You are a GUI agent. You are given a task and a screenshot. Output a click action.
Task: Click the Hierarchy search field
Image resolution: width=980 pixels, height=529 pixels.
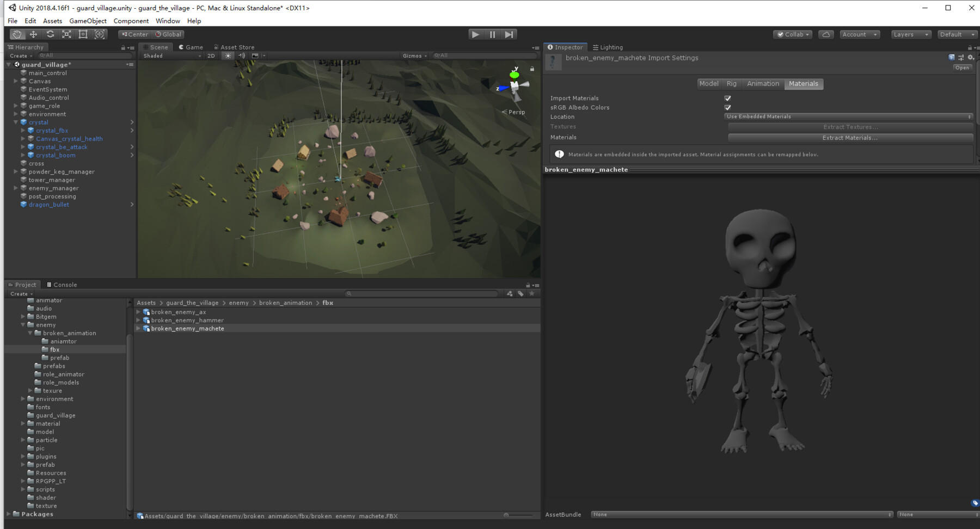(85, 56)
